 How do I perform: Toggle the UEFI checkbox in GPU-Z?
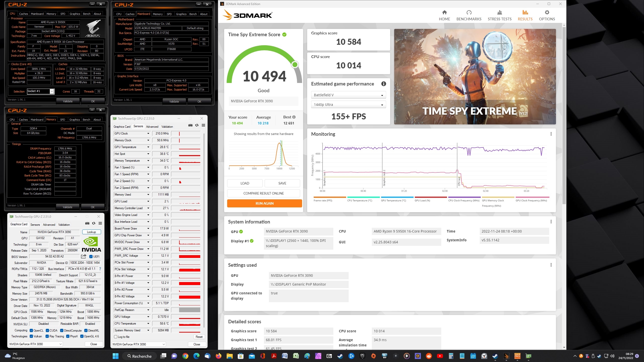pyautogui.click(x=91, y=257)
